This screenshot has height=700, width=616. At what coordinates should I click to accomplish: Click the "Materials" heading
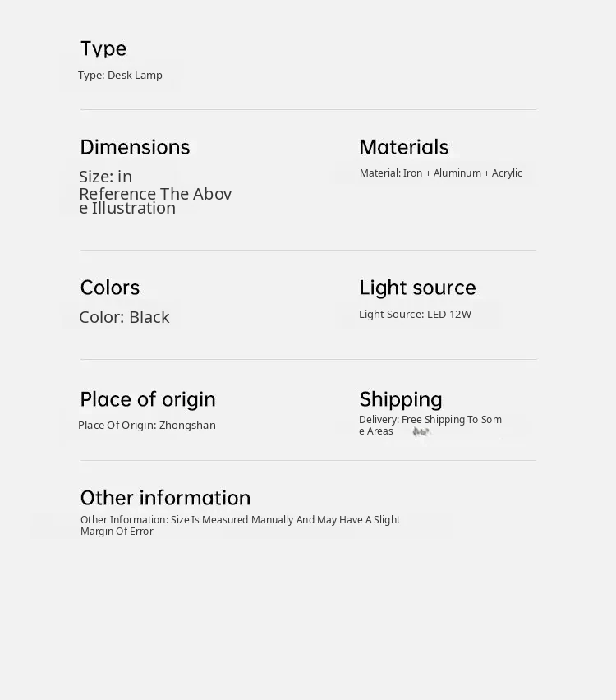403,147
